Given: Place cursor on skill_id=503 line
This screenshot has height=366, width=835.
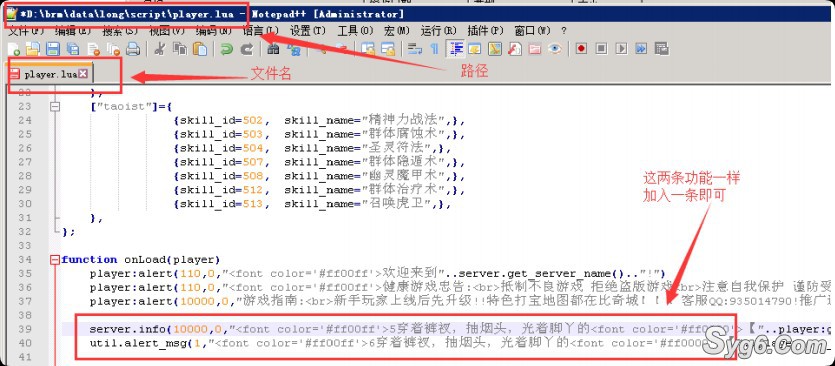Looking at the screenshot, I should tap(320, 134).
